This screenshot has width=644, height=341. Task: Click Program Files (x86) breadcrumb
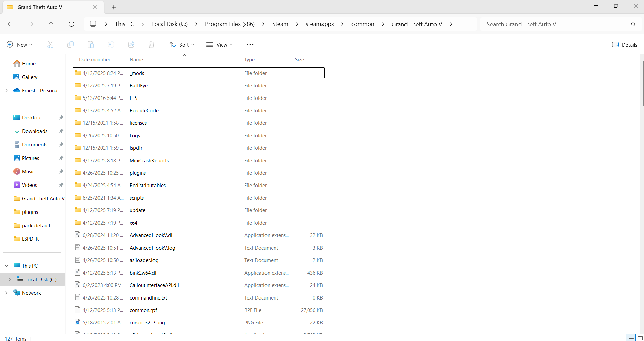pyautogui.click(x=230, y=24)
